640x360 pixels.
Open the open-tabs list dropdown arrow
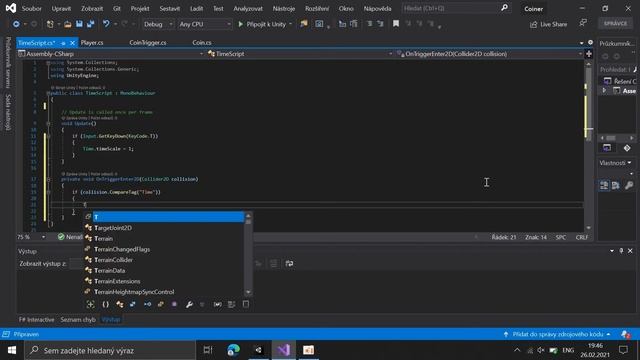click(581, 43)
